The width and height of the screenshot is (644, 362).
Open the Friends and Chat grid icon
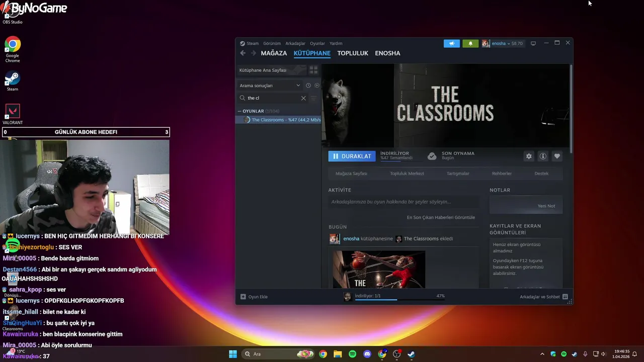tap(565, 297)
